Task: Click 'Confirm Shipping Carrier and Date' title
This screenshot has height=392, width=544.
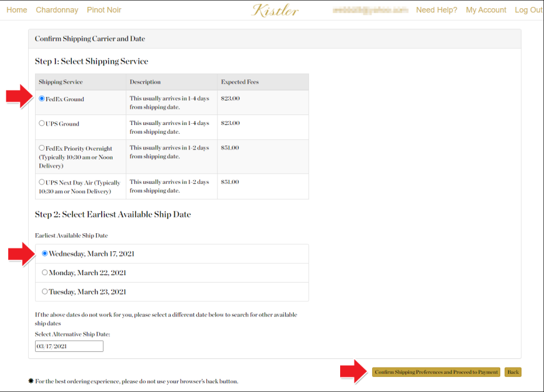Action: point(90,39)
